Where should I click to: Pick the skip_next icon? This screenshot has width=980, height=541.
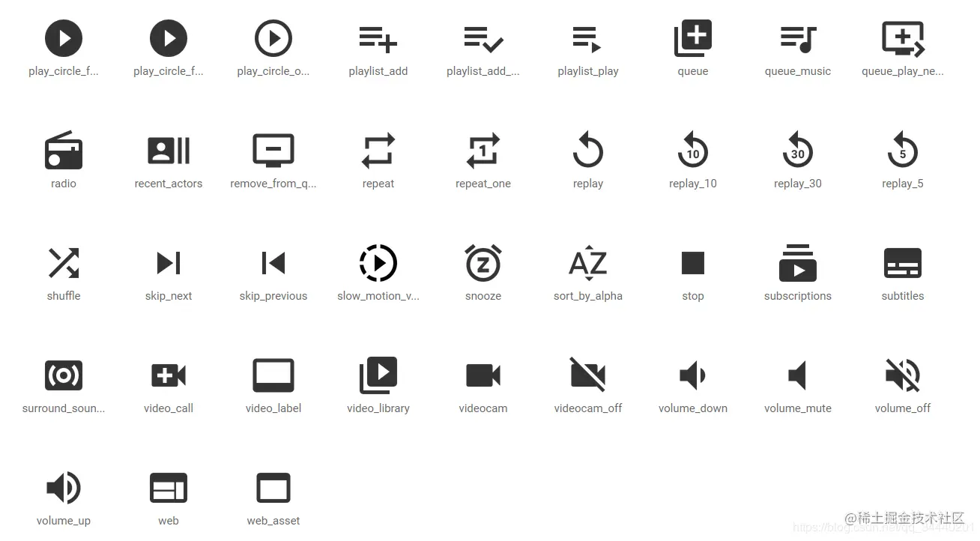[169, 263]
